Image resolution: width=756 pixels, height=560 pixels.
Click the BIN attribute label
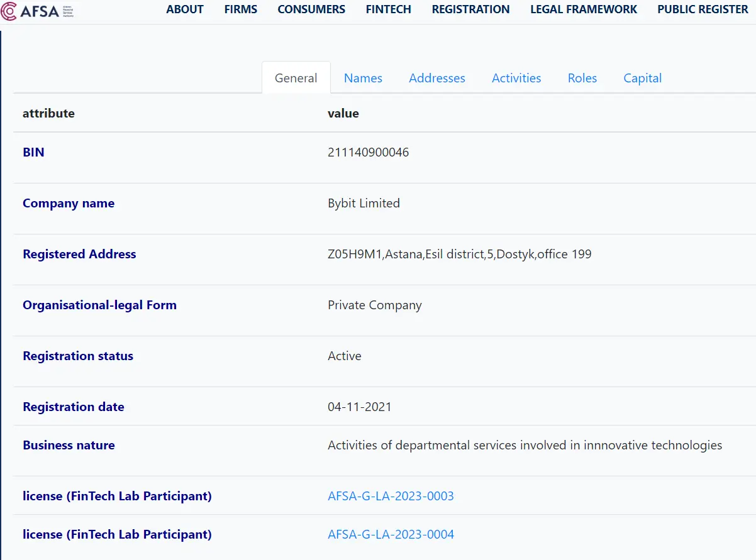[33, 152]
